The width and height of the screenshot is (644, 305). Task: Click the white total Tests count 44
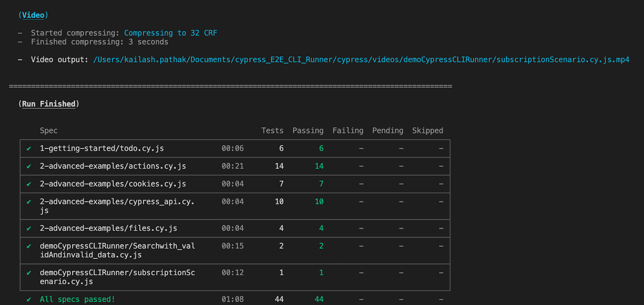[279, 299]
